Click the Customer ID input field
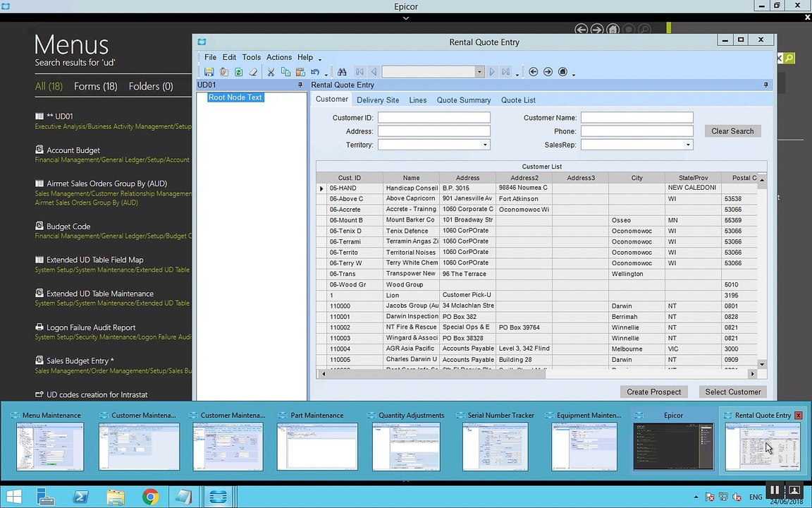The height and width of the screenshot is (508, 812). click(x=434, y=118)
